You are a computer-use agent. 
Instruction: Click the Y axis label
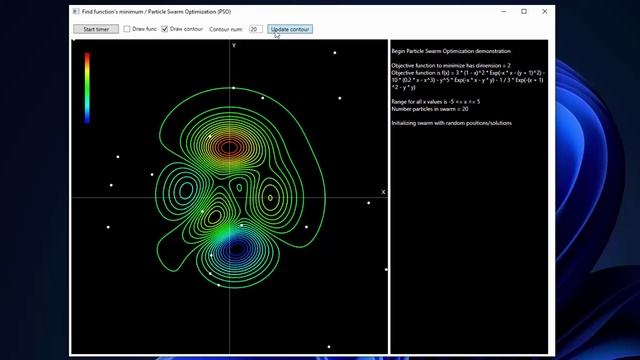pyautogui.click(x=234, y=45)
